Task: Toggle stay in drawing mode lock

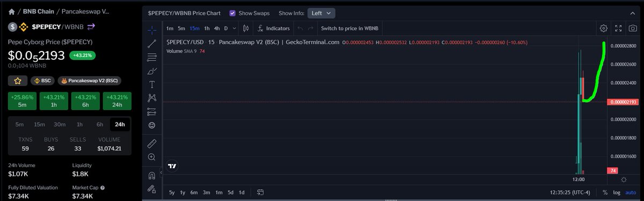Action: coord(152,189)
